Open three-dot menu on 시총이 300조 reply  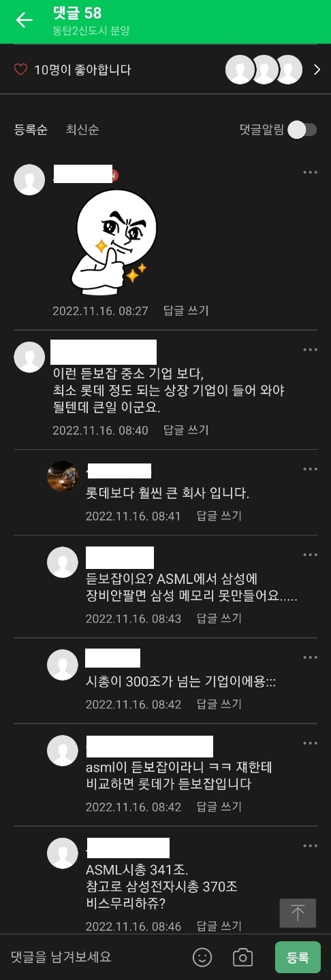click(310, 657)
